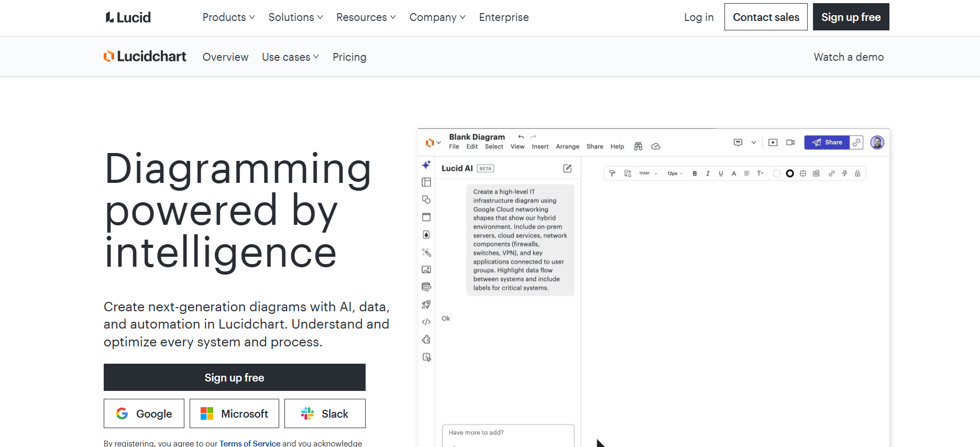Open the shapes library icon in sidebar

click(426, 200)
